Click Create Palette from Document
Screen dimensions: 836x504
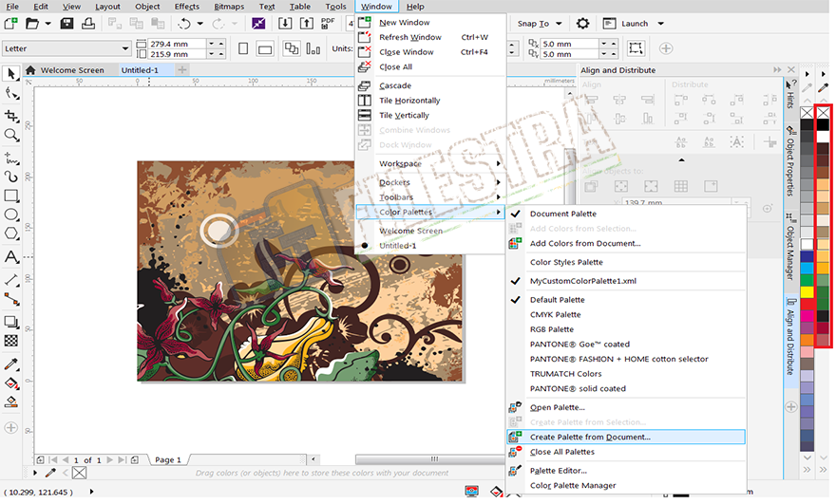625,437
